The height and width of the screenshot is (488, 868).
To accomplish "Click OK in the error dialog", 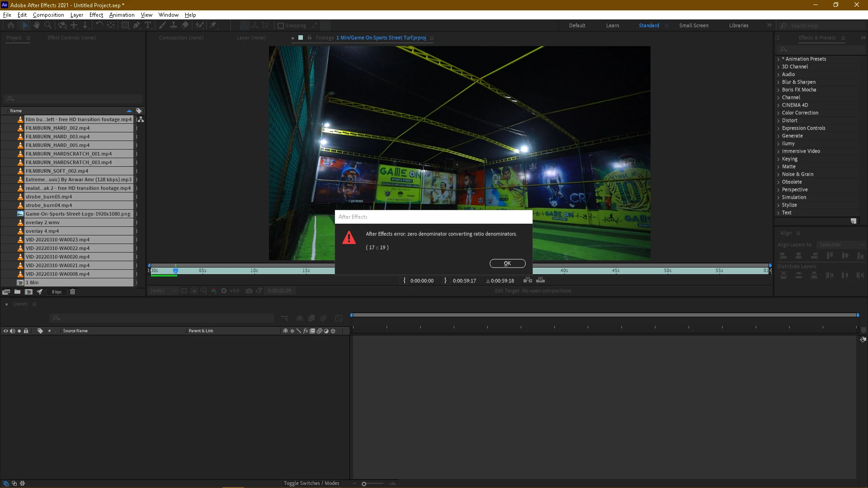I will pyautogui.click(x=507, y=263).
